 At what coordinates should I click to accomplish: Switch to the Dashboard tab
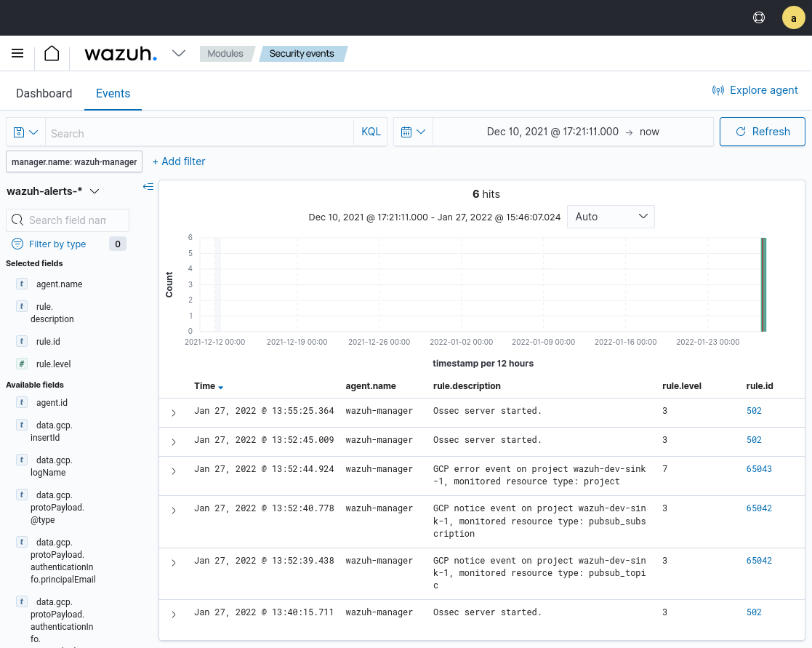[44, 93]
